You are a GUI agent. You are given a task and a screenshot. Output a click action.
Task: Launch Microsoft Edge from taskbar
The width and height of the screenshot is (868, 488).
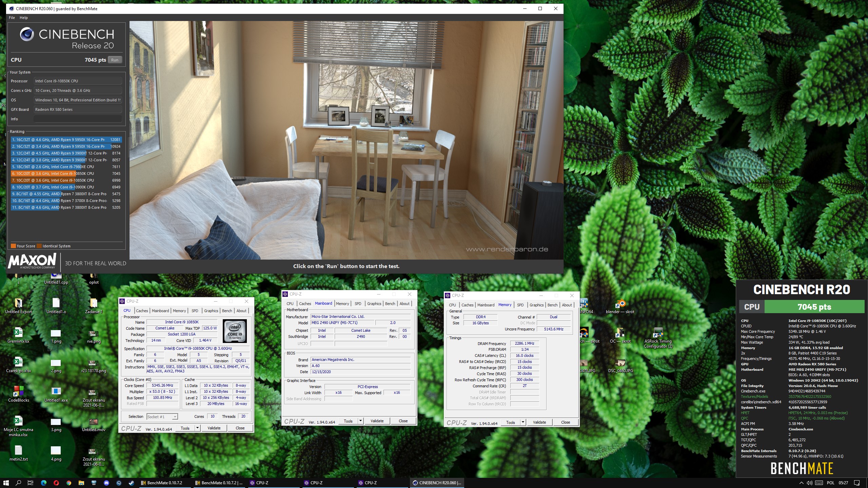[x=43, y=483]
